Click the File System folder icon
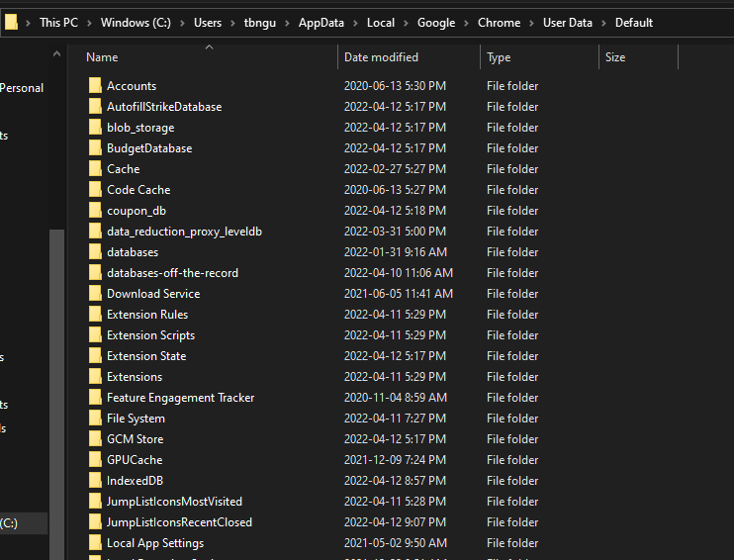The height and width of the screenshot is (560, 734). (95, 419)
